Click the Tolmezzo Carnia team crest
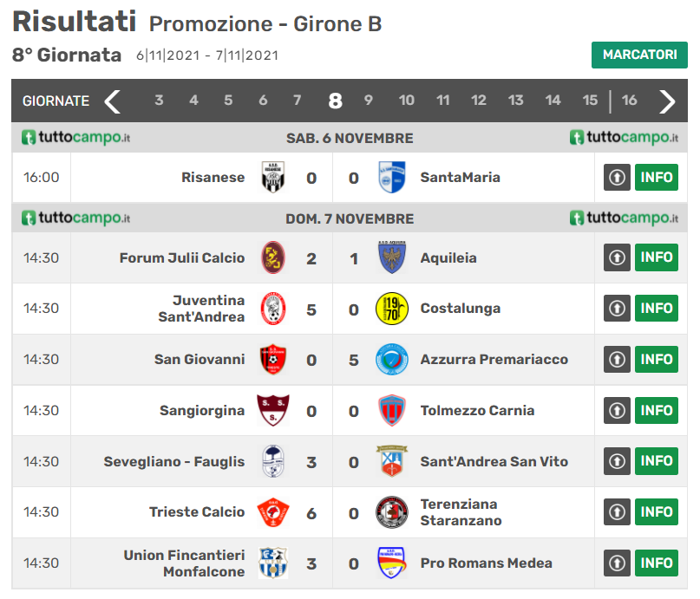The image size is (700, 599). pyautogui.click(x=392, y=410)
